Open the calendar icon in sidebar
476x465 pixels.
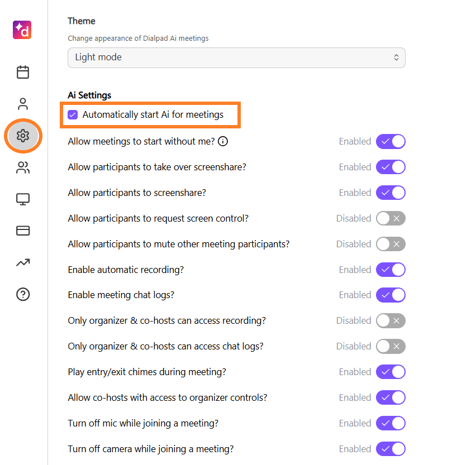click(23, 72)
